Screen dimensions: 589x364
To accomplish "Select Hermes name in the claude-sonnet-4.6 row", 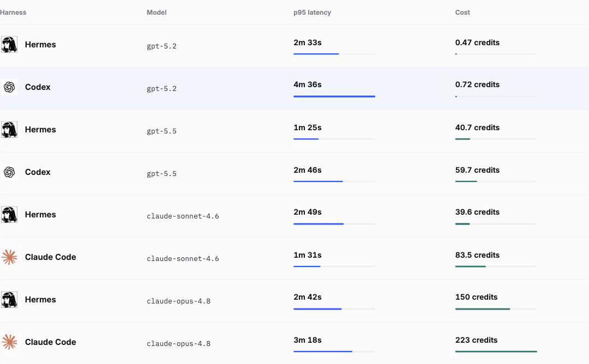I will 40,215.
